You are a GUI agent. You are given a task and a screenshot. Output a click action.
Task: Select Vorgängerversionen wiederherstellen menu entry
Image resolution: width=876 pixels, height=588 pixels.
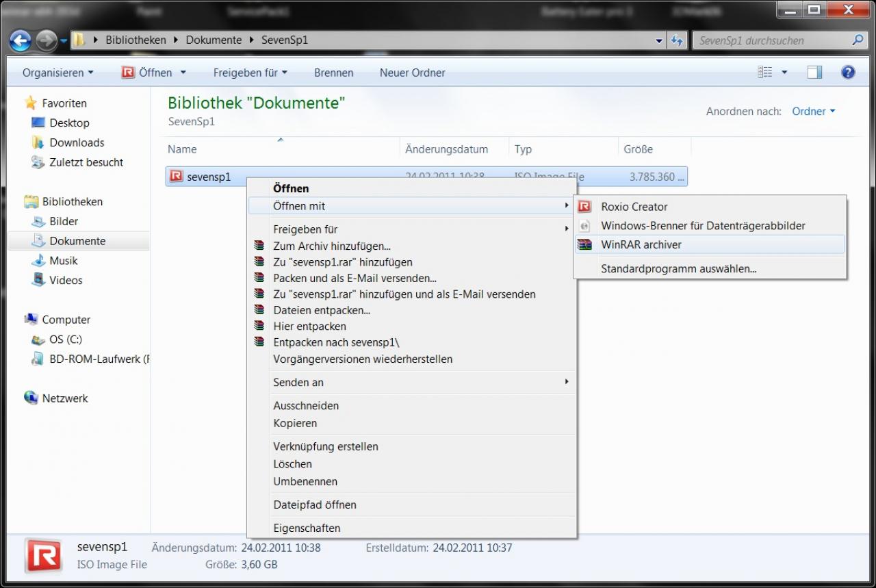(412, 359)
